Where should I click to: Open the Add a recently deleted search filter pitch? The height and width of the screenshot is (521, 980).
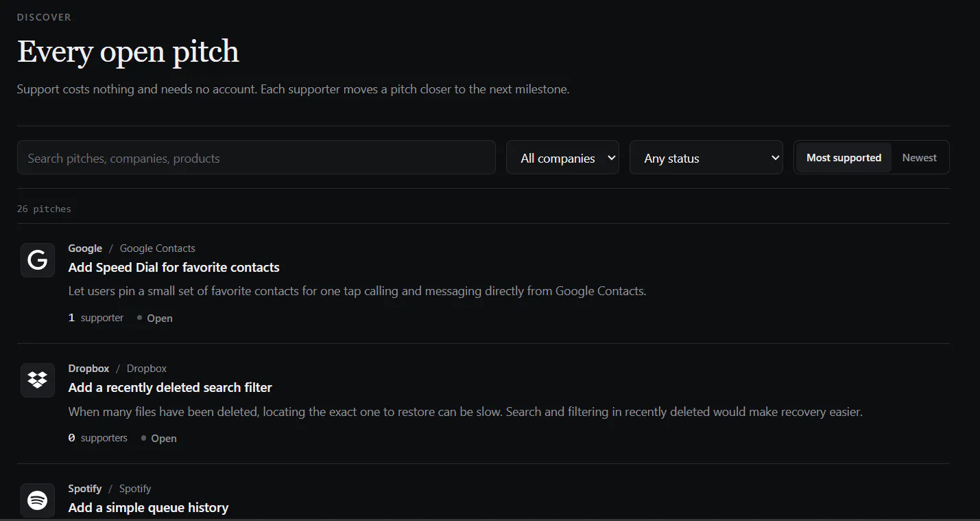tap(170, 388)
